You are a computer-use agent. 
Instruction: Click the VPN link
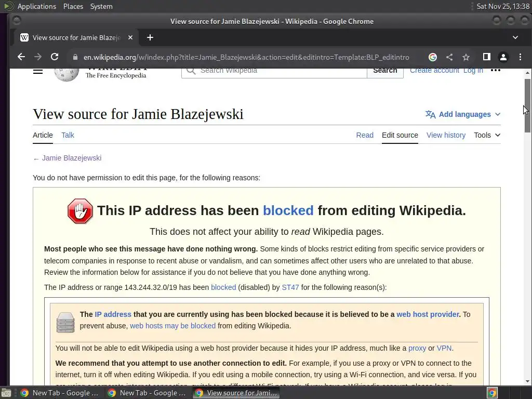pos(444,348)
